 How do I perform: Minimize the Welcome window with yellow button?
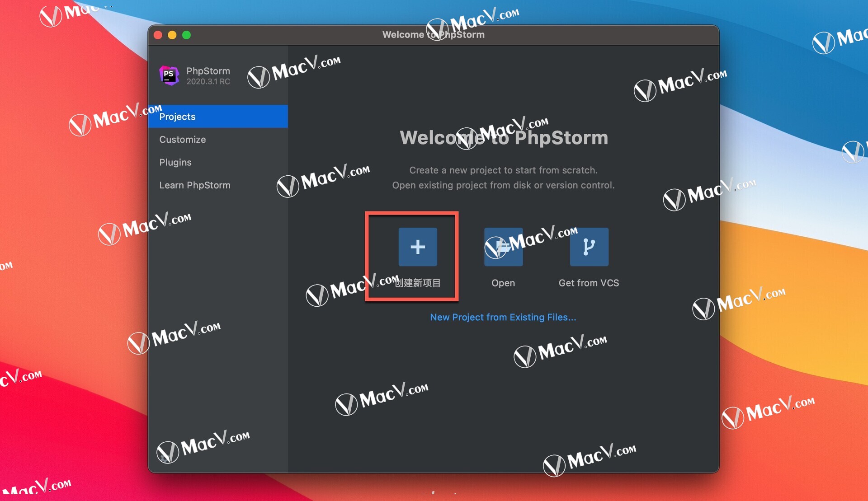pos(172,35)
